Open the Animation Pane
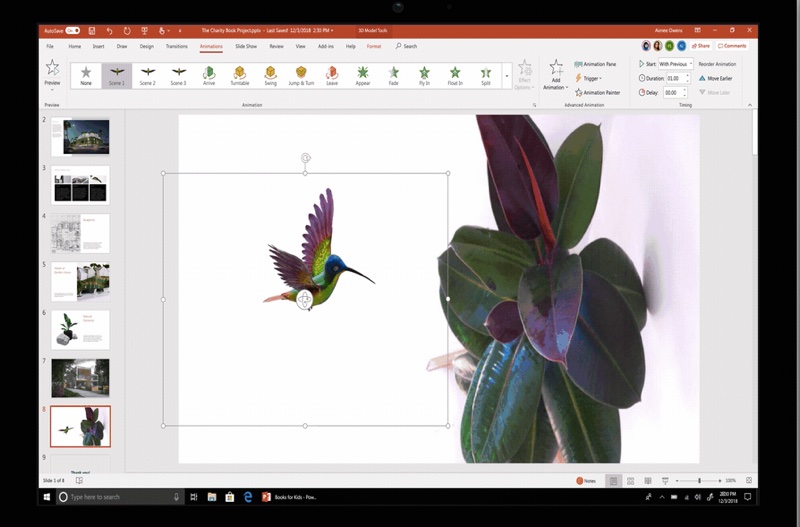 click(x=598, y=64)
